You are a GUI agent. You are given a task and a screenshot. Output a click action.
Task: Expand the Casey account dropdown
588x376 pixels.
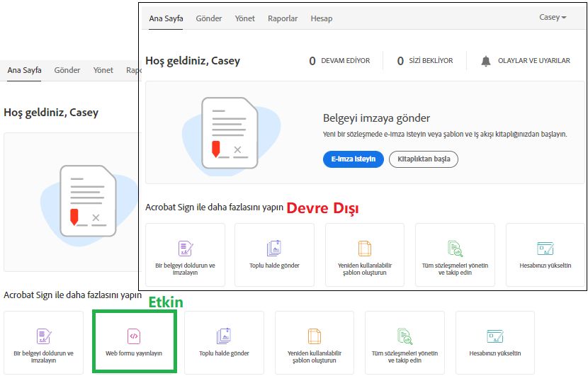coord(553,17)
